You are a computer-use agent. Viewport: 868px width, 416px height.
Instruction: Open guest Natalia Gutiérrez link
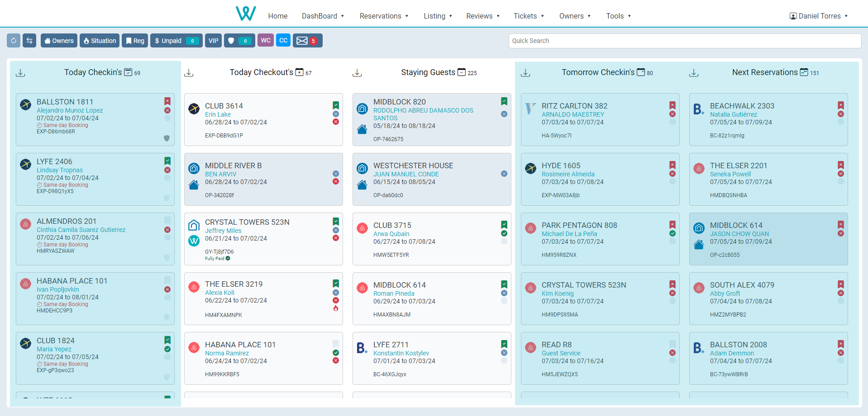733,114
